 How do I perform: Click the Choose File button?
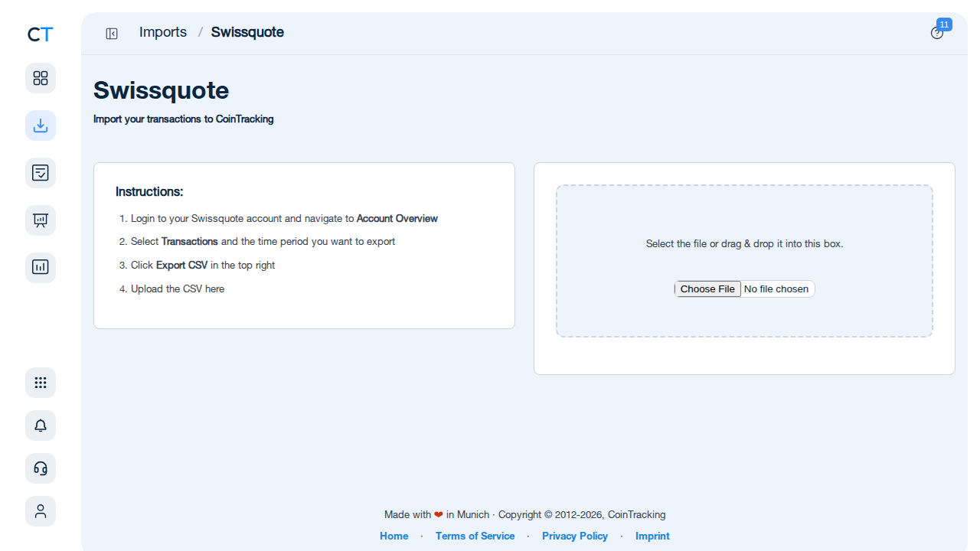707,289
